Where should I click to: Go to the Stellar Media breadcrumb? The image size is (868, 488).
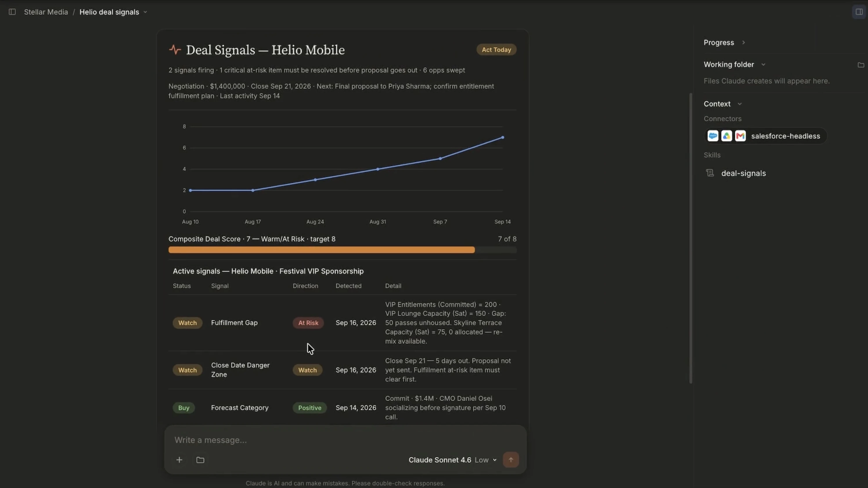coord(46,12)
